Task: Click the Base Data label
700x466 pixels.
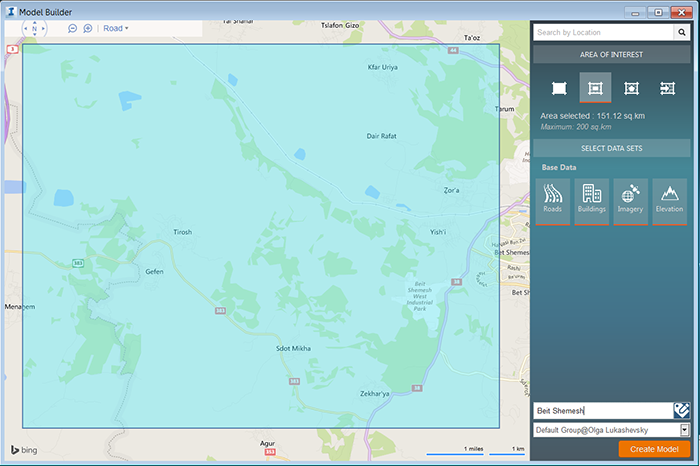Action: tap(559, 167)
